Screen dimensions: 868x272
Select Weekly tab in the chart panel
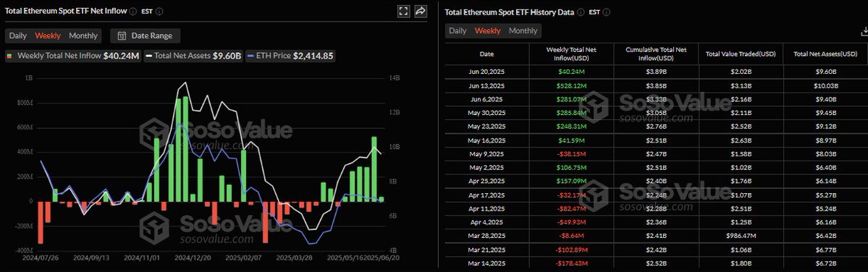pos(49,35)
